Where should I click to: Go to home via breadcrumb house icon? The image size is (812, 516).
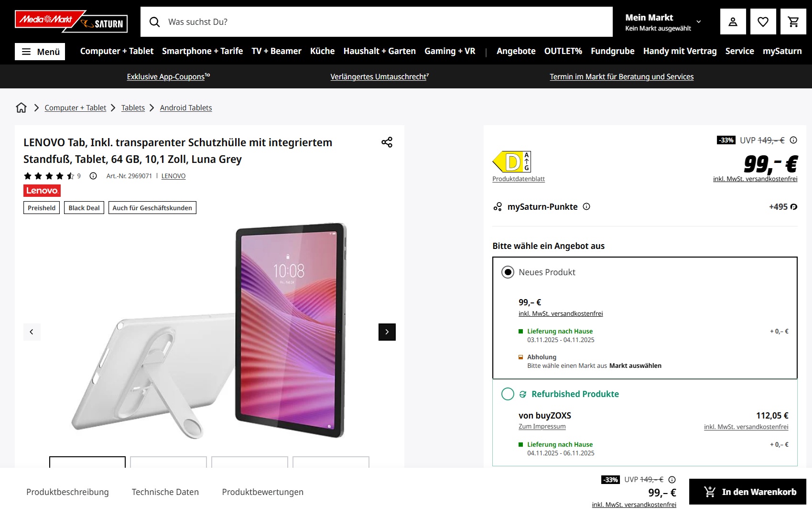tap(22, 108)
